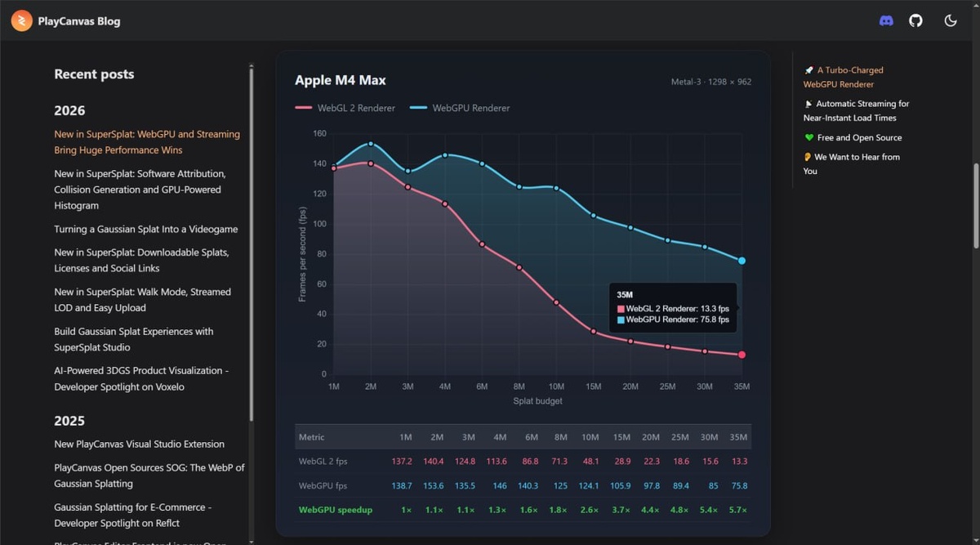Viewport: 980px width, 545px height.
Task: Click '35M' table column header
Action: tap(738, 437)
